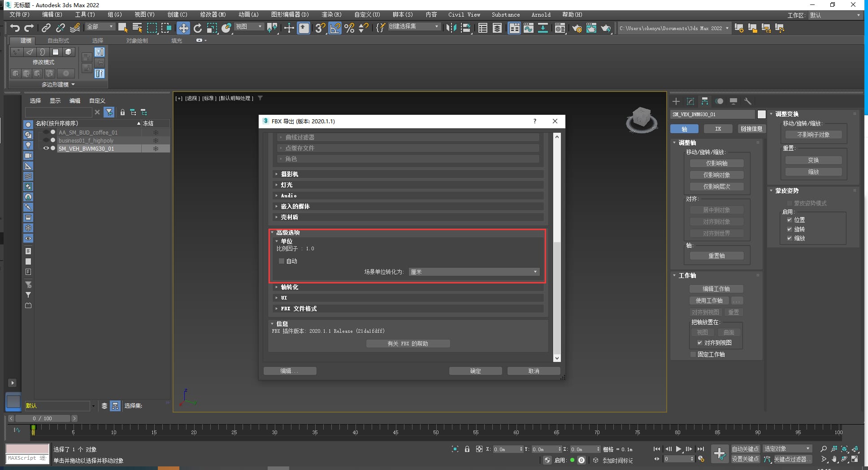This screenshot has width=868, height=470.
Task: Toggle the Angle Snap icon
Action: [335, 28]
